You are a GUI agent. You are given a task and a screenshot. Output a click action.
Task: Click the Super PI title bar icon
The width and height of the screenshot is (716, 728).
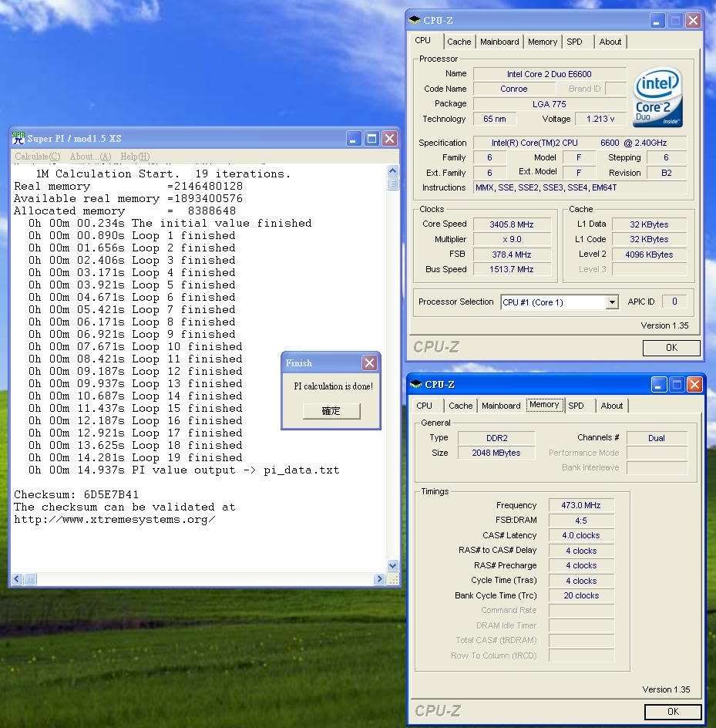[18, 138]
